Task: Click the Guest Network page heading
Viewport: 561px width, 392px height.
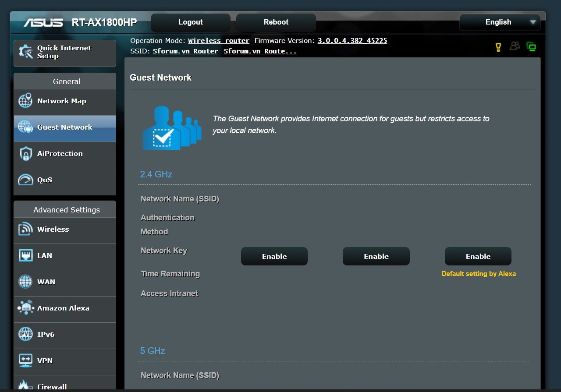Action: 161,78
